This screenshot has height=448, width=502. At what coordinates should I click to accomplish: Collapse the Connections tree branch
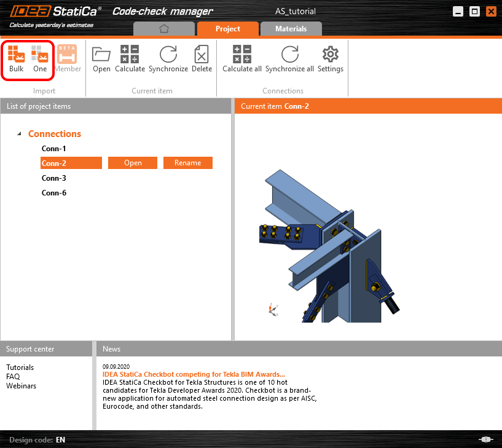[x=20, y=134]
